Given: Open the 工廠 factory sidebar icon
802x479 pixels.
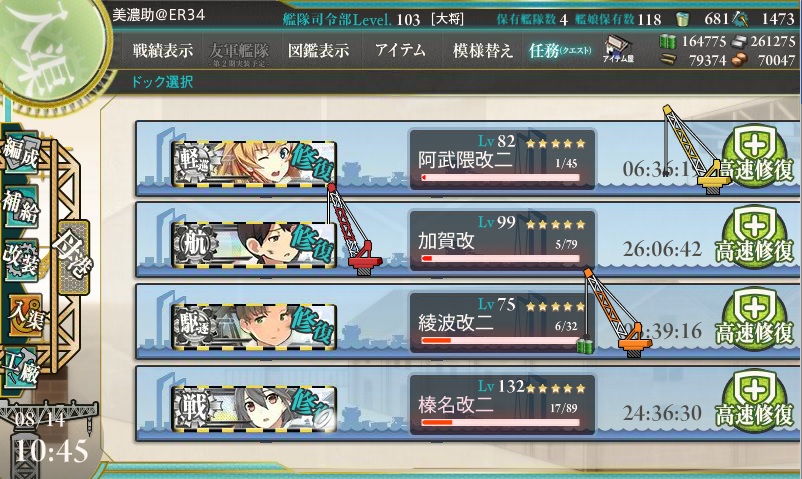Looking at the screenshot, I should (21, 368).
